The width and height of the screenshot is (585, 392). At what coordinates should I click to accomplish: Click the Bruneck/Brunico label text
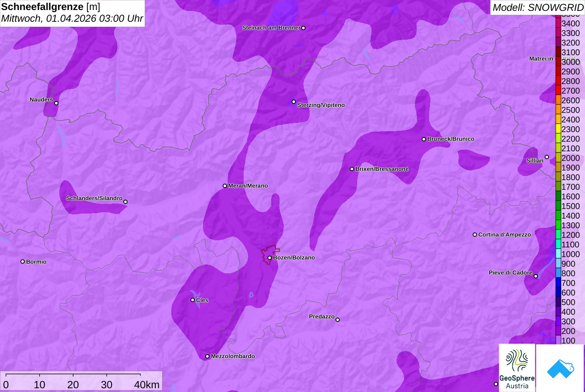pos(450,139)
